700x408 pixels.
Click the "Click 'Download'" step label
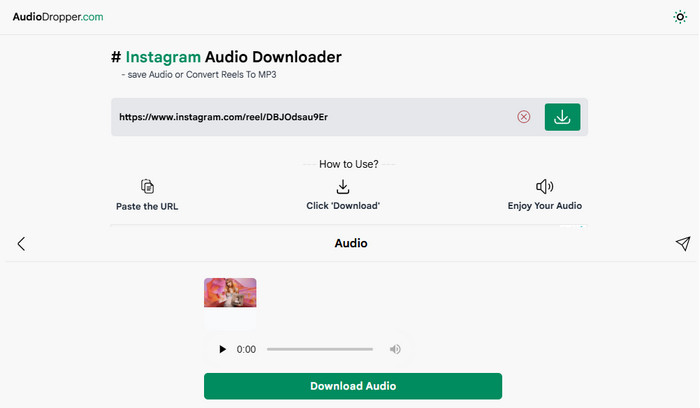pyautogui.click(x=343, y=206)
